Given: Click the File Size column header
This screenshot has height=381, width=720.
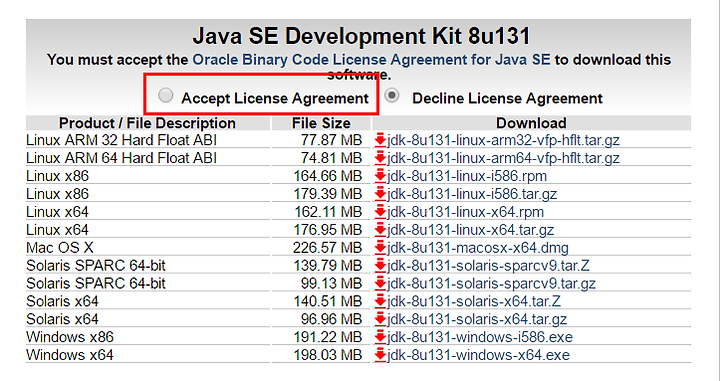Looking at the screenshot, I should click(x=321, y=123).
